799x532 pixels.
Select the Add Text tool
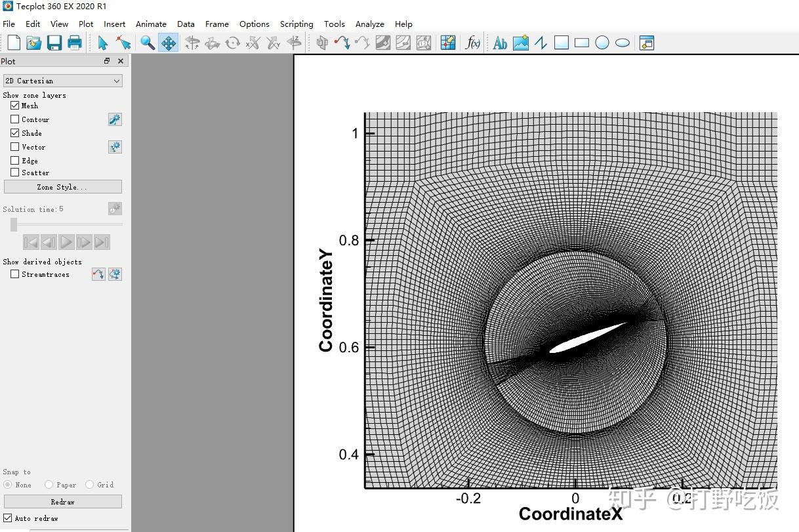click(x=500, y=43)
